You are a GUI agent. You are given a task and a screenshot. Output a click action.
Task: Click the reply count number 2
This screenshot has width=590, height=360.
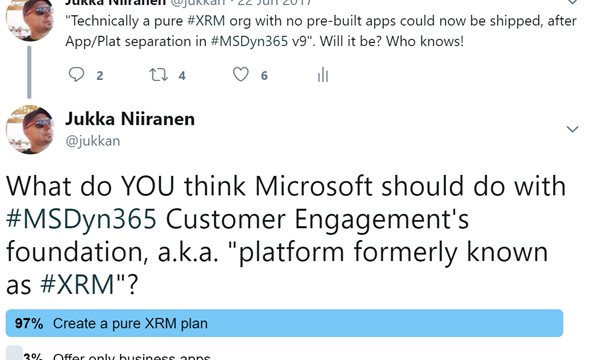(x=100, y=76)
